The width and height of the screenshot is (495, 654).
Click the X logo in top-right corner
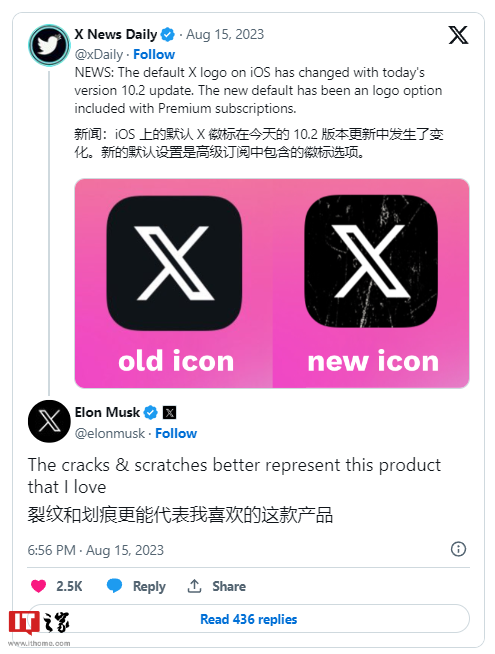458,35
